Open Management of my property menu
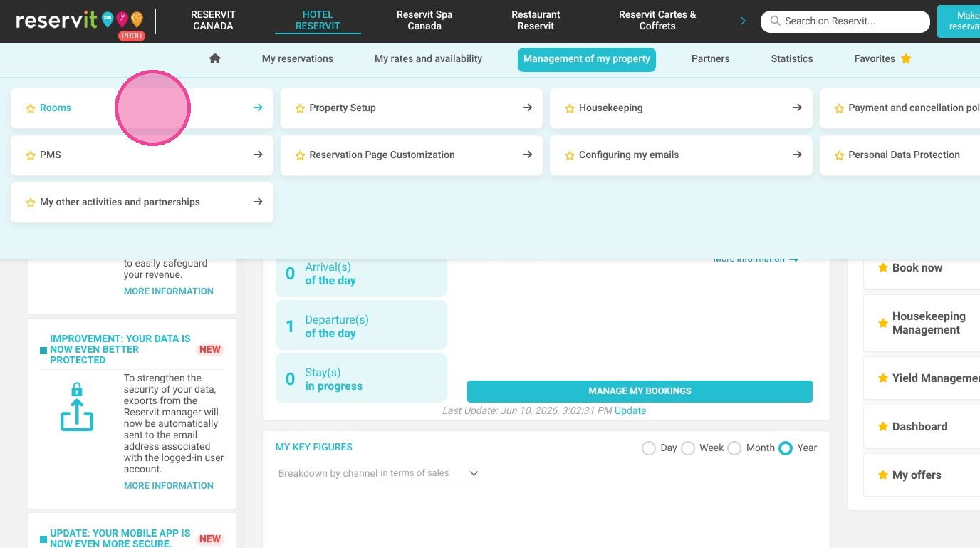This screenshot has width=980, height=548. (587, 60)
